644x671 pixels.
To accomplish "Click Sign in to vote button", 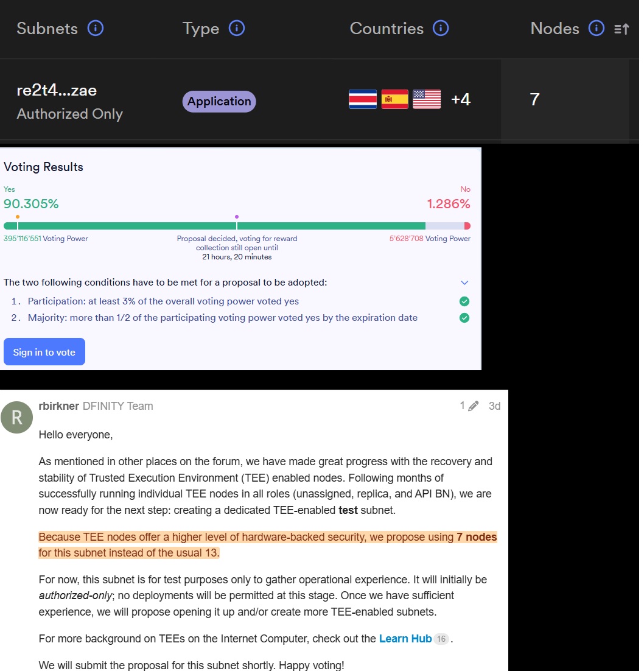I will (44, 352).
